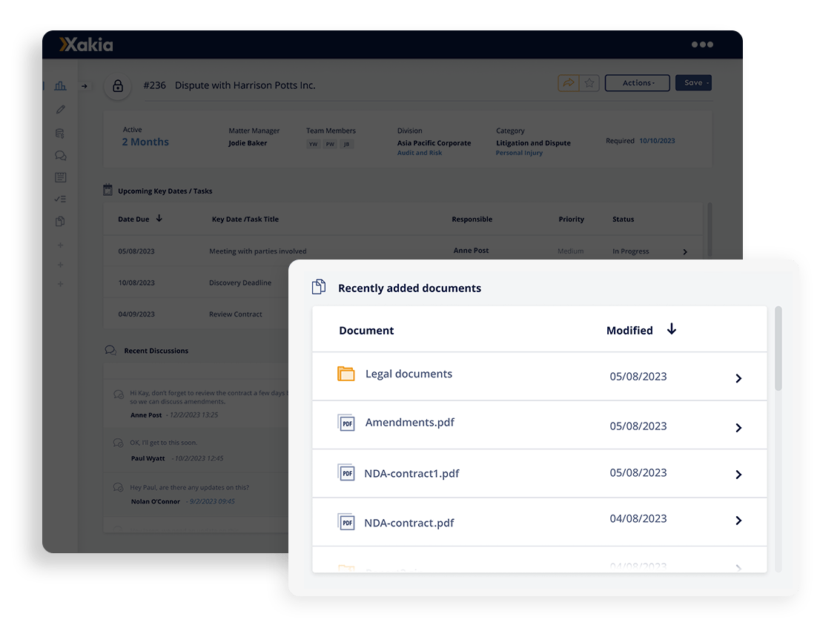The width and height of the screenshot is (840, 634).
Task: Click the In Progress status cell
Action: click(x=630, y=251)
